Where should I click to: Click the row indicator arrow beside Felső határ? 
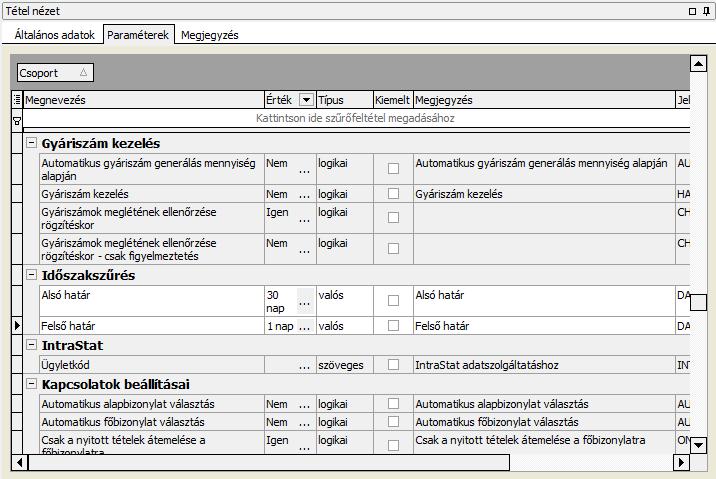click(17, 326)
